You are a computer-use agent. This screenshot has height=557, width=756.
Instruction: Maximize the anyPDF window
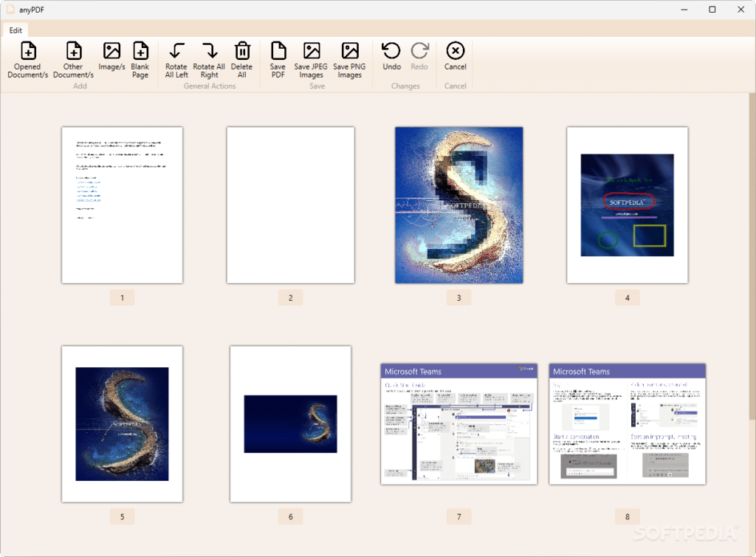click(x=712, y=10)
